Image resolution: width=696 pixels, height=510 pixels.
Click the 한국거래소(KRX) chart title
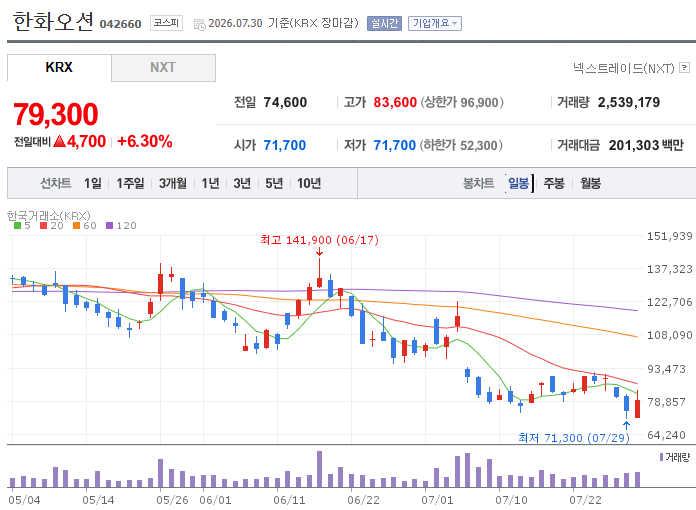coord(48,216)
